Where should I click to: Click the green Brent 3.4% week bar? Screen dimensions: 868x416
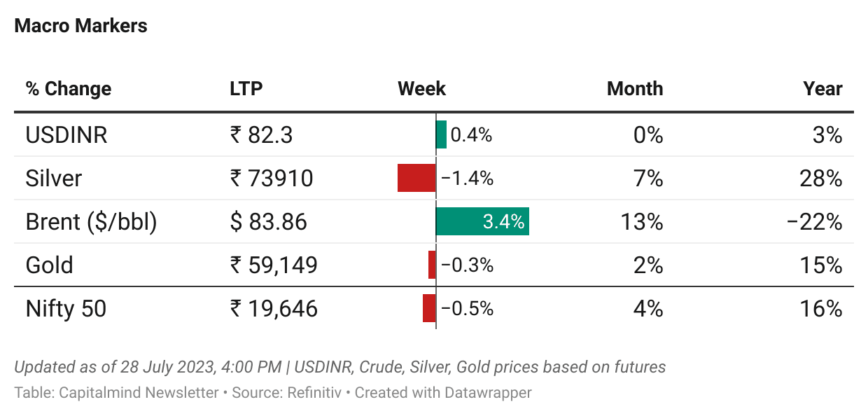click(482, 221)
